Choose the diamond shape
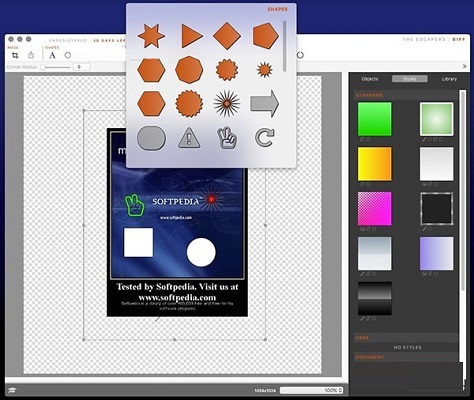Screen dimensions: 474x400 (227, 36)
